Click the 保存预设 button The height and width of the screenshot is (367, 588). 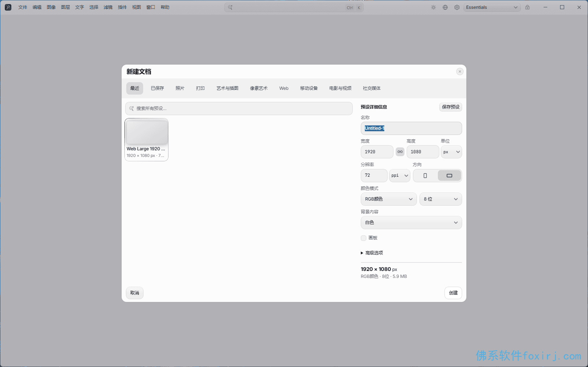pos(451,107)
